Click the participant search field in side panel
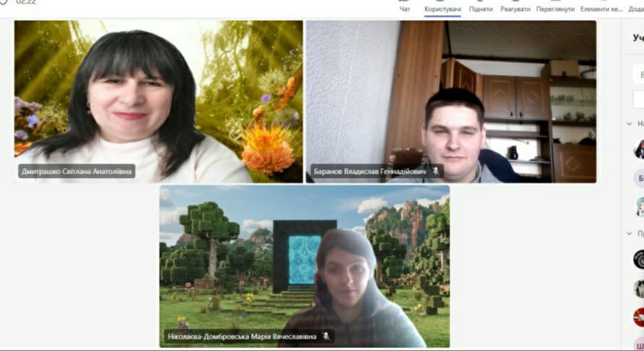The image size is (644, 351). coord(639,75)
